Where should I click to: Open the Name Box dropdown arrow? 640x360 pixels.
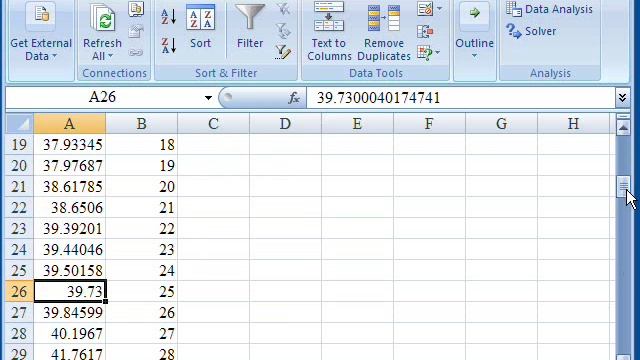208,98
